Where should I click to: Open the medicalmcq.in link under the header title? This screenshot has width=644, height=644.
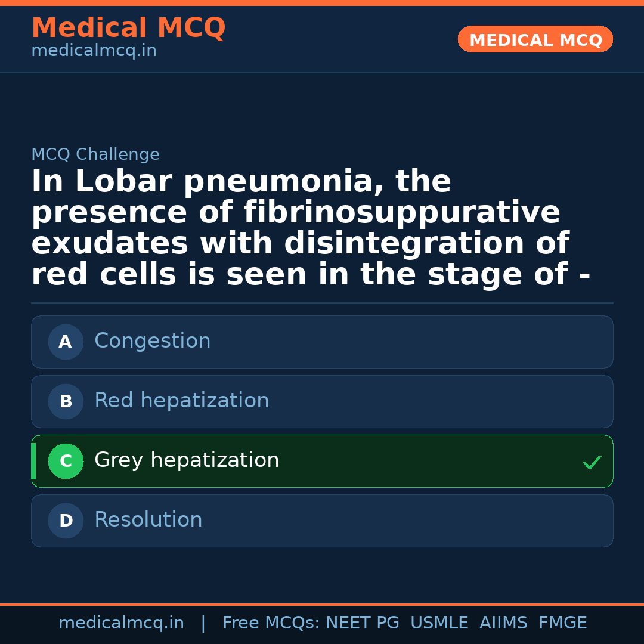94,51
